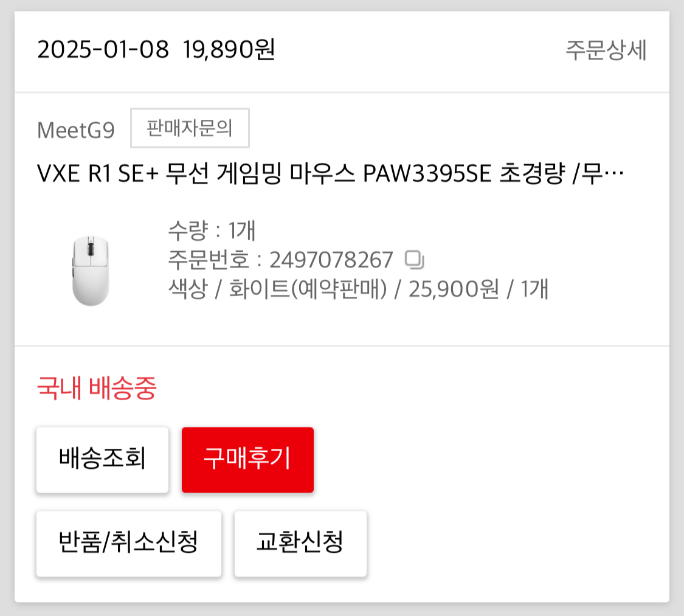
Task: Open the 주문상세 order details link
Action: tap(606, 50)
